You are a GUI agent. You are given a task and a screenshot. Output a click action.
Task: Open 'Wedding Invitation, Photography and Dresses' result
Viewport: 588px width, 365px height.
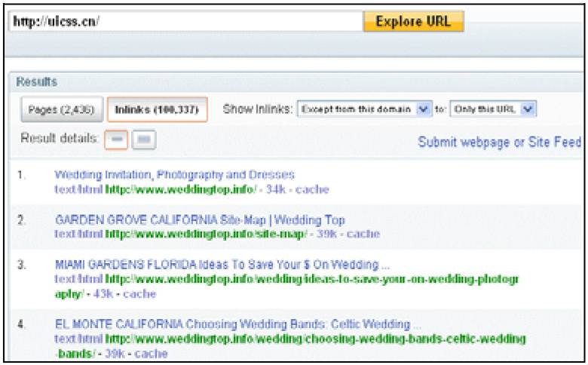click(x=175, y=175)
